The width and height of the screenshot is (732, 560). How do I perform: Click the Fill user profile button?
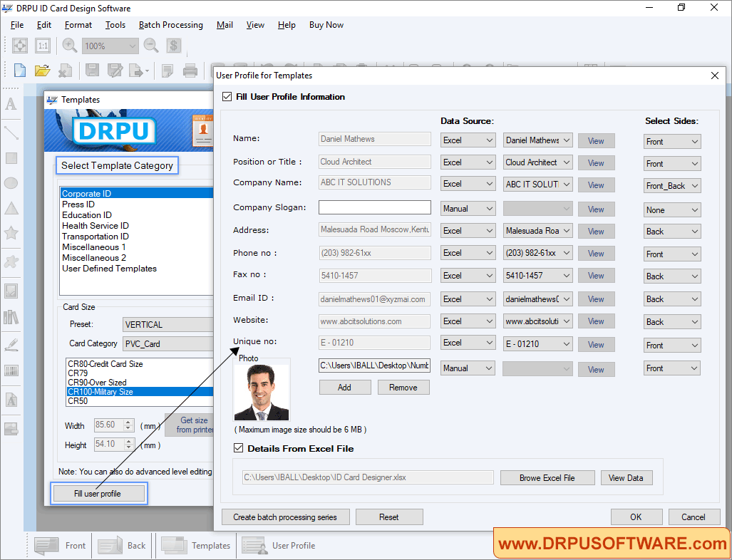[x=98, y=493]
